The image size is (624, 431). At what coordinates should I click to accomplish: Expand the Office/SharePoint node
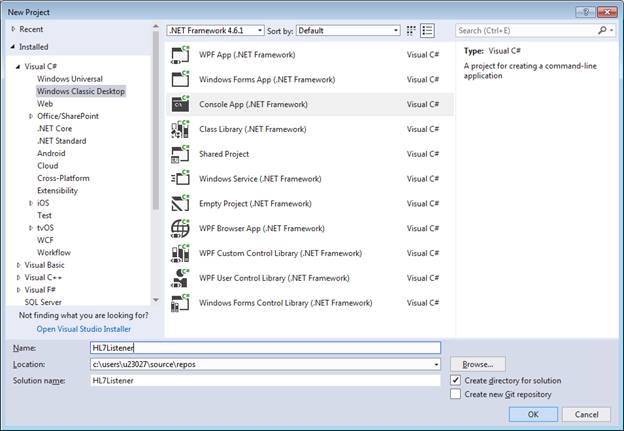tap(31, 116)
